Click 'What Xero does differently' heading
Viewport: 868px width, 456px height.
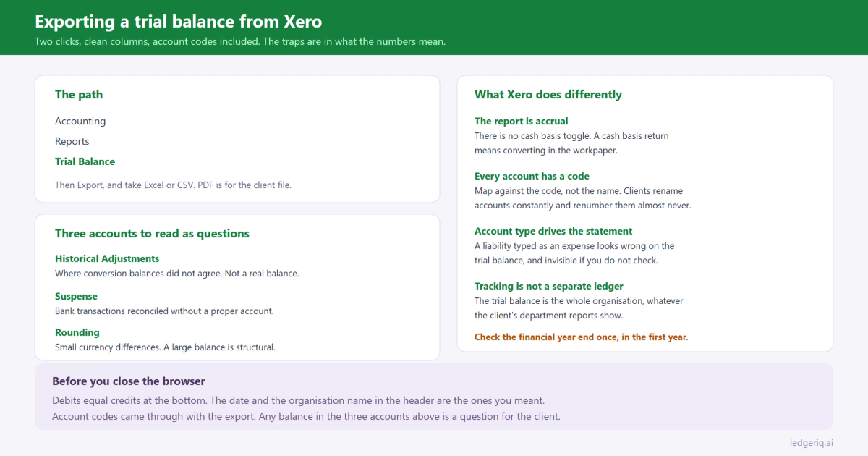(x=548, y=94)
